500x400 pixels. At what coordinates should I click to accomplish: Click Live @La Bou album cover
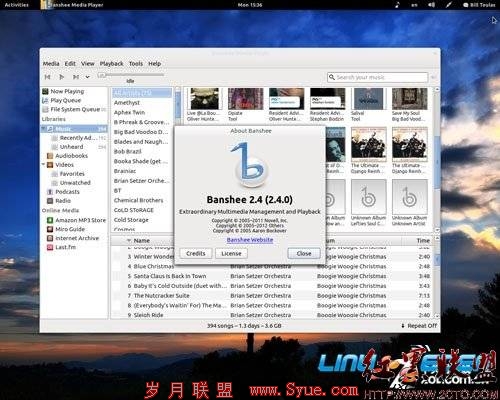(204, 99)
